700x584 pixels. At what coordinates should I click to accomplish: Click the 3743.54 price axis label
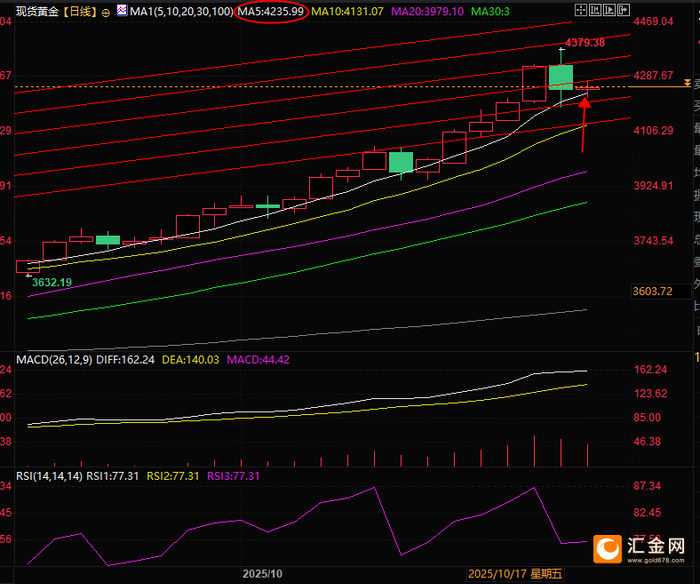653,241
